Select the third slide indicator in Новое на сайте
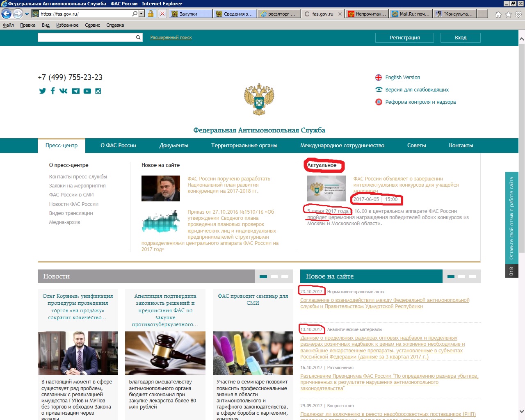Image resolution: width=525 pixels, height=420 pixels. [472, 276]
